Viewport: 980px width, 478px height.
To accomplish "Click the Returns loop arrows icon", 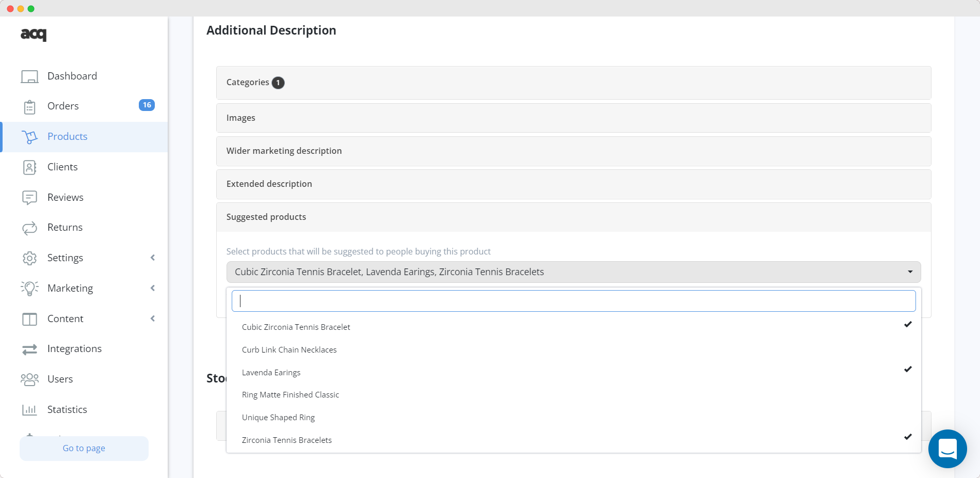I will pyautogui.click(x=29, y=228).
